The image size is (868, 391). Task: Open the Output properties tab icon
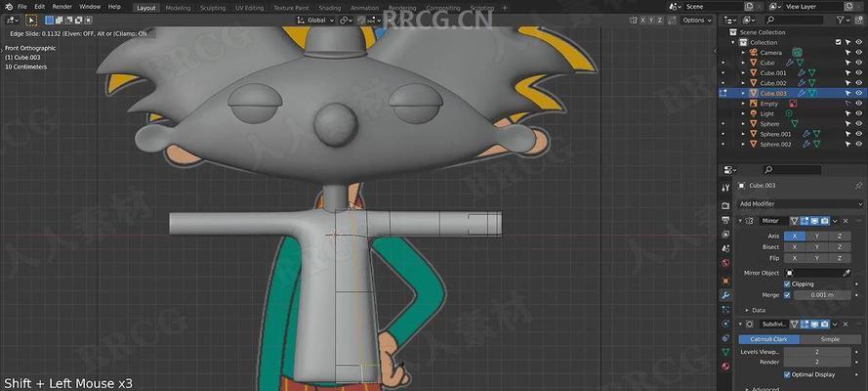pos(725,220)
